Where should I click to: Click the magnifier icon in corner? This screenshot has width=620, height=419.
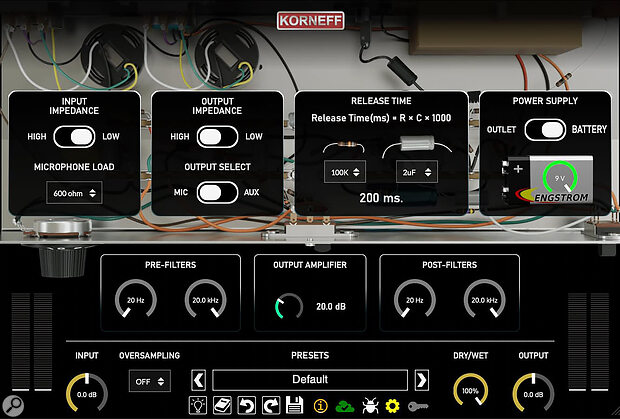13,405
